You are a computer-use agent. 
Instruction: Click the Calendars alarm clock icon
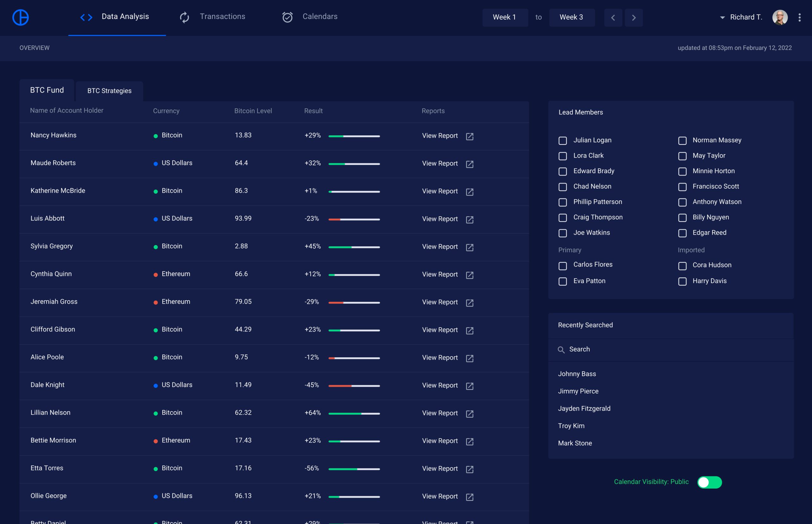(287, 17)
